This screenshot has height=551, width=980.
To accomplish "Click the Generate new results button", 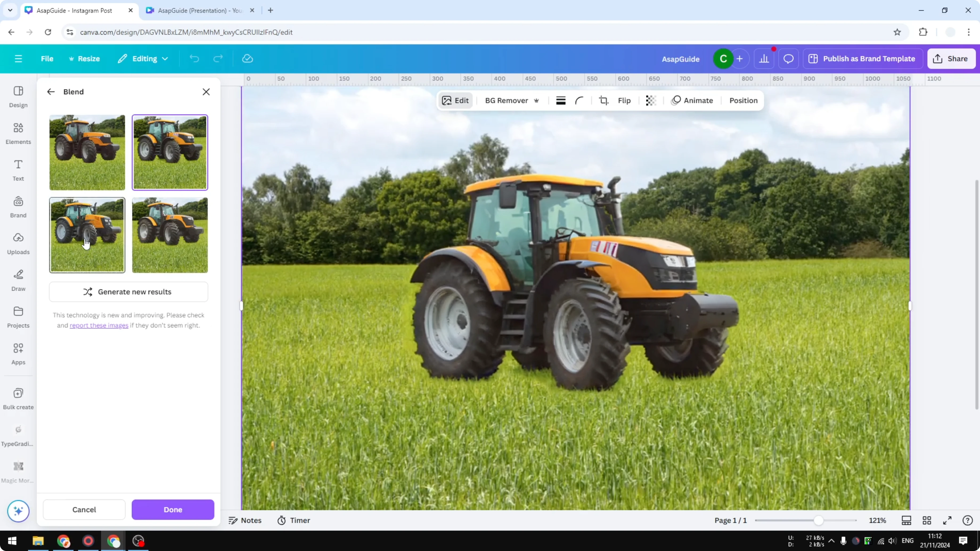I will coord(128,292).
